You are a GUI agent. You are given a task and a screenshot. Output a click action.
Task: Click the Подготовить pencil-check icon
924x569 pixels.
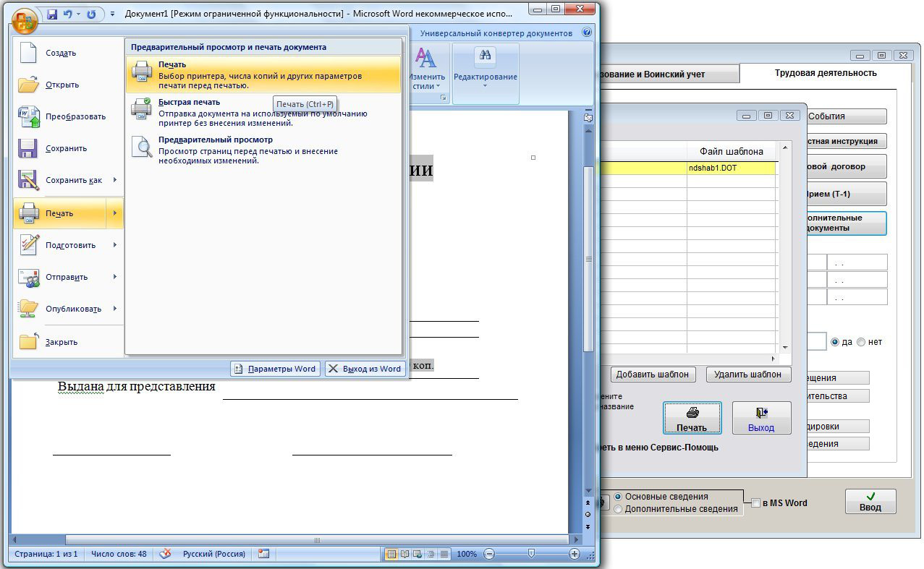[x=28, y=245]
